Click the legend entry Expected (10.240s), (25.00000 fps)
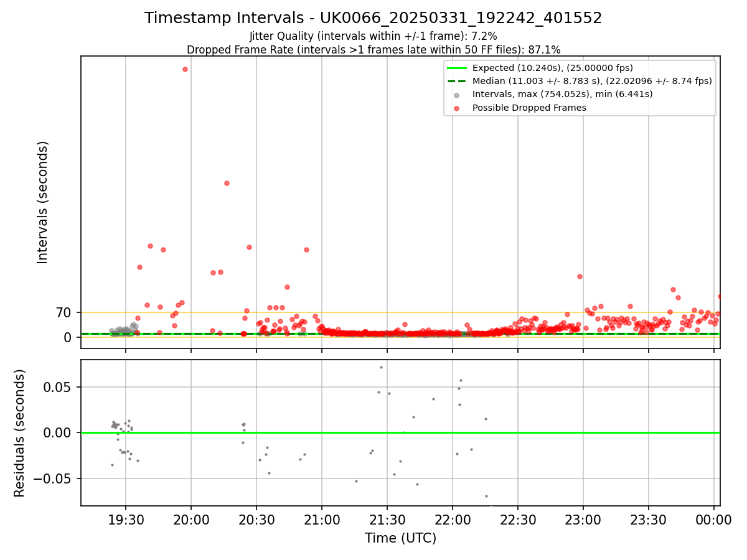 point(553,68)
